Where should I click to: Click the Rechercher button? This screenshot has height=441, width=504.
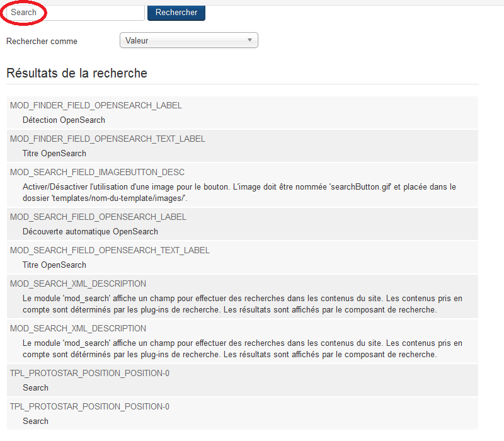(176, 13)
